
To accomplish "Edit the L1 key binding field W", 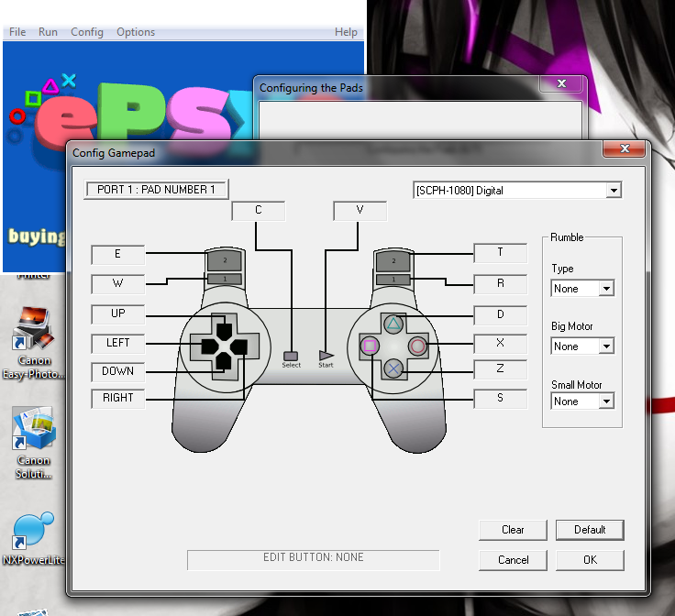I will [x=118, y=283].
